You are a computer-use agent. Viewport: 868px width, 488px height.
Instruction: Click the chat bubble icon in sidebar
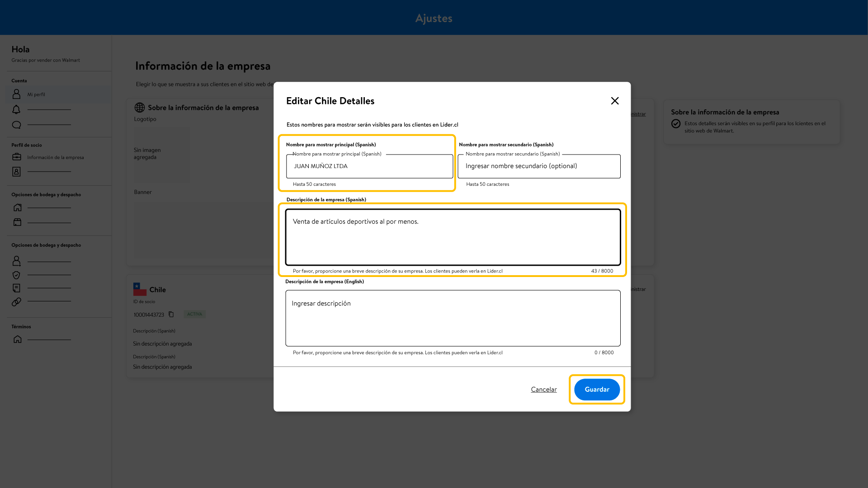click(17, 125)
